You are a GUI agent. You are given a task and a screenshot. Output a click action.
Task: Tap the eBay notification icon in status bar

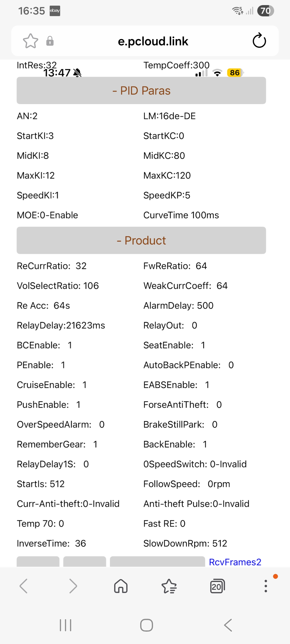(55, 11)
